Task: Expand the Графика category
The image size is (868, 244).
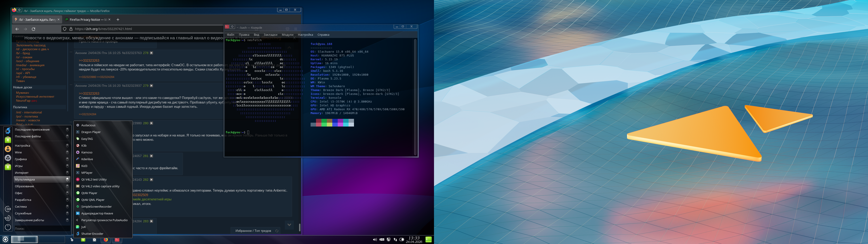Action: 42,159
